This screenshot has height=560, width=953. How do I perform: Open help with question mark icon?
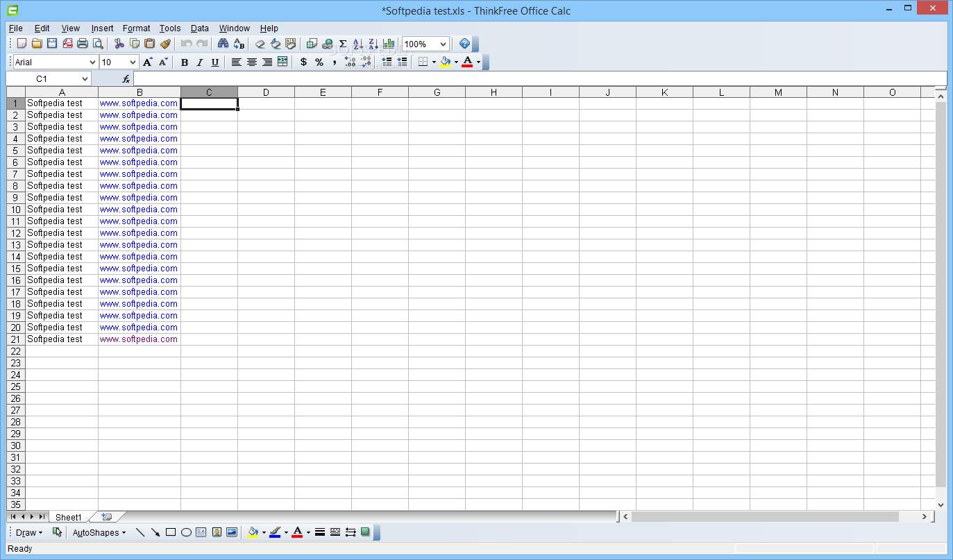(x=465, y=44)
